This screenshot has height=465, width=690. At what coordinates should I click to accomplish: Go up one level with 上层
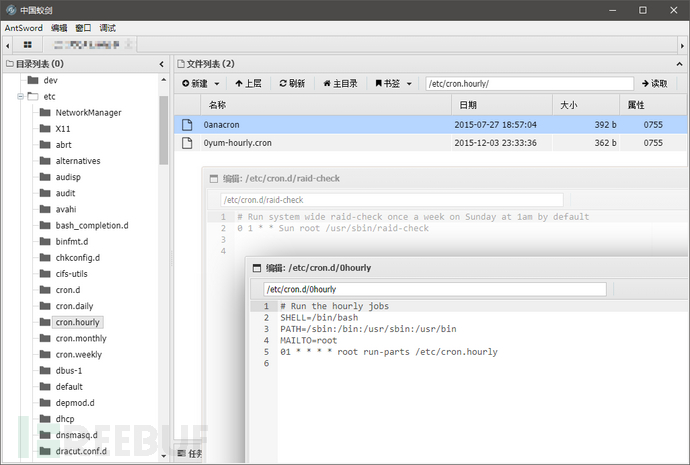click(x=249, y=83)
